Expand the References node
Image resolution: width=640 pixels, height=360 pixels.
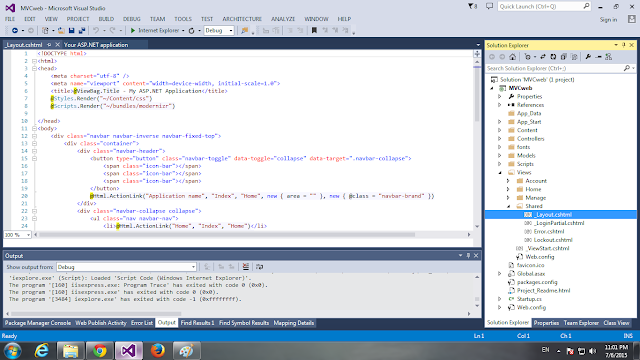pos(500,105)
